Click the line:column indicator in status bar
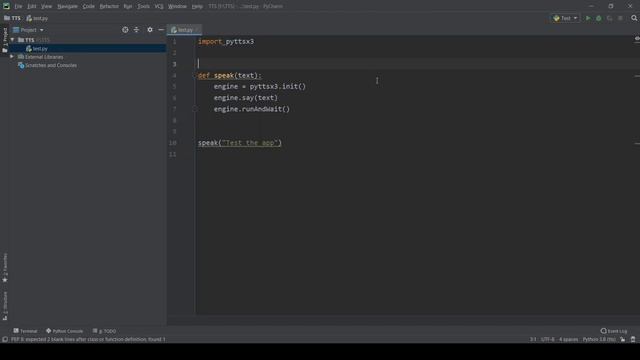This screenshot has width=640, height=360. (x=533, y=340)
